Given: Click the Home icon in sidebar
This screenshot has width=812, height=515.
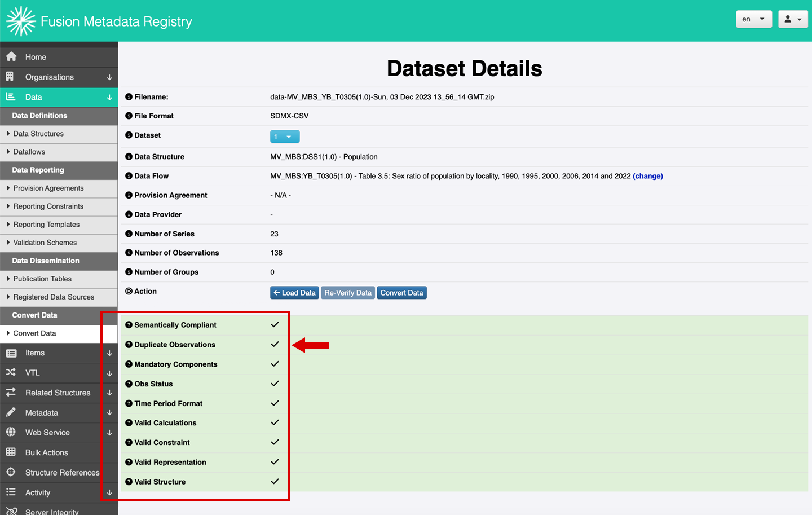Looking at the screenshot, I should 11,56.
